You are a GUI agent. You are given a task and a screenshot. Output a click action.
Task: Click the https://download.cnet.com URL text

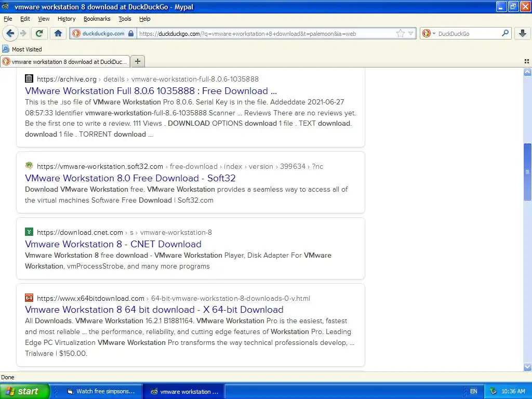point(80,232)
